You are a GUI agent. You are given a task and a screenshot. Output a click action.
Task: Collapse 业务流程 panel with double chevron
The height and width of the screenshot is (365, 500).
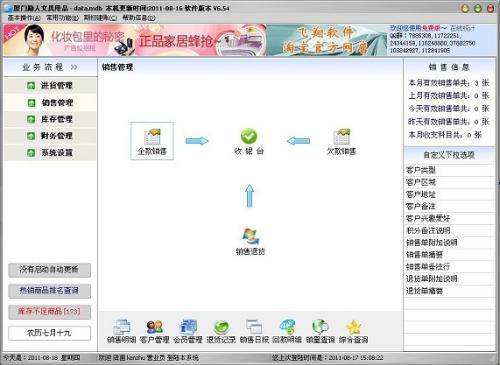pyautogui.click(x=74, y=67)
